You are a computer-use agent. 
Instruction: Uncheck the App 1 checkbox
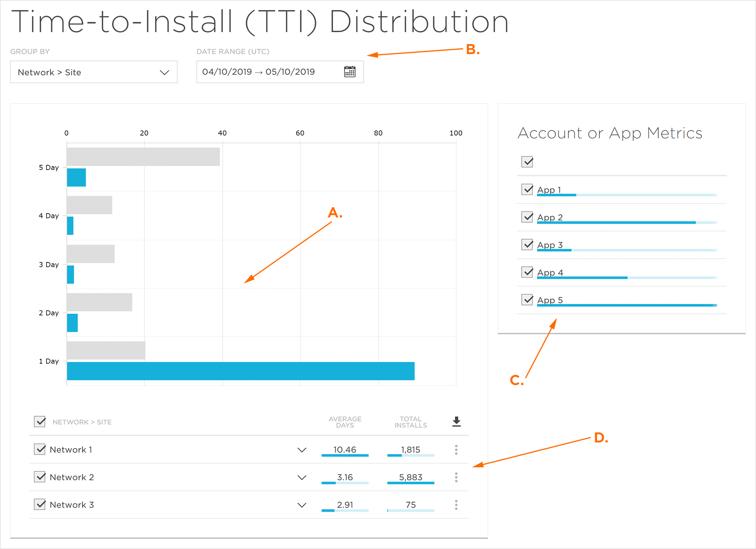[527, 189]
